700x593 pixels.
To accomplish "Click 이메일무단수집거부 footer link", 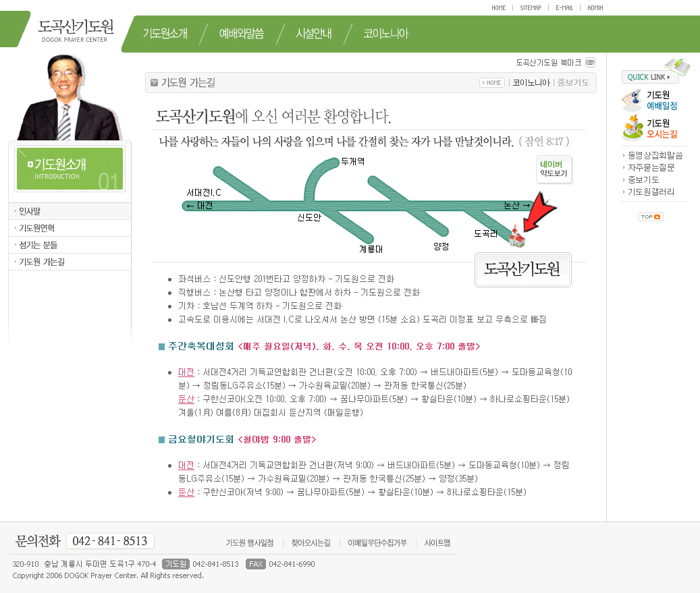I will click(x=377, y=542).
